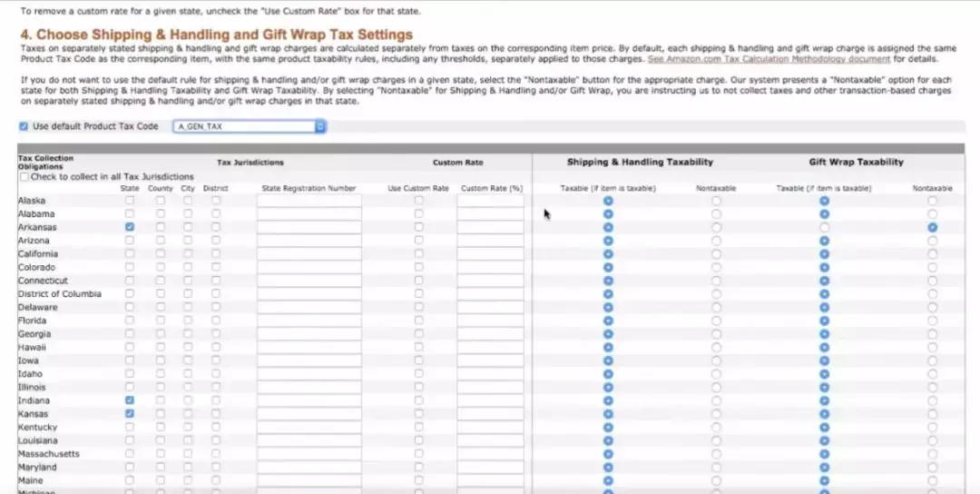Screen dimensions: 980x494
Task: Enable Use Custom Rate for Kentucky
Action: click(x=418, y=427)
